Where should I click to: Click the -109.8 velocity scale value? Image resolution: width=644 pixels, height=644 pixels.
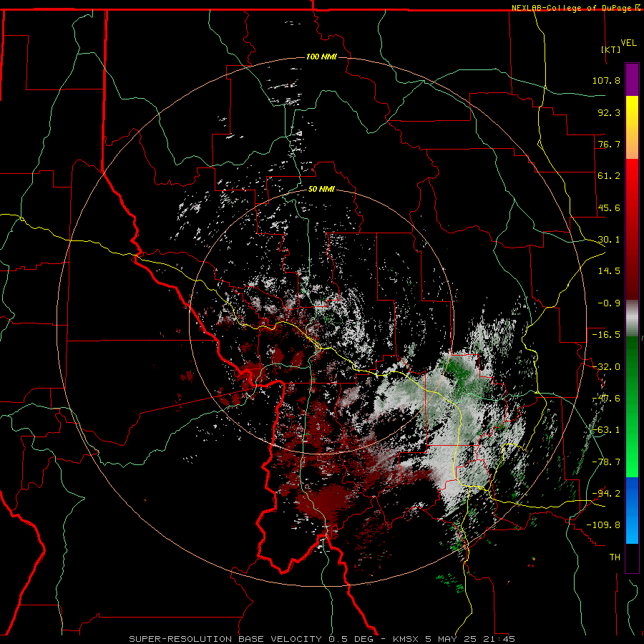pos(603,525)
